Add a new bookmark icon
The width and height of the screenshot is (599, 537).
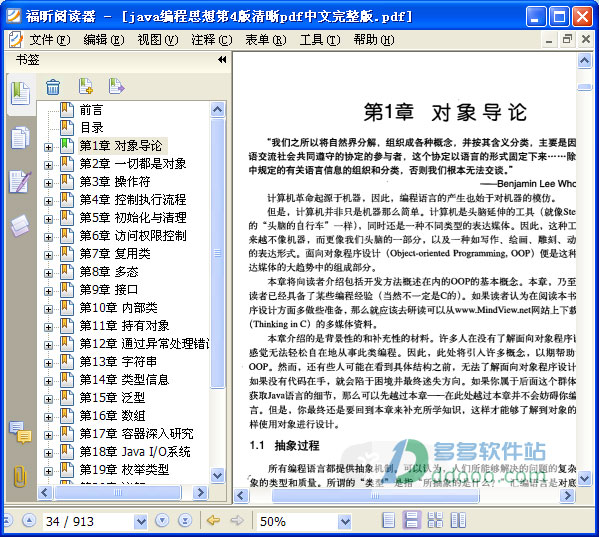(x=86, y=86)
